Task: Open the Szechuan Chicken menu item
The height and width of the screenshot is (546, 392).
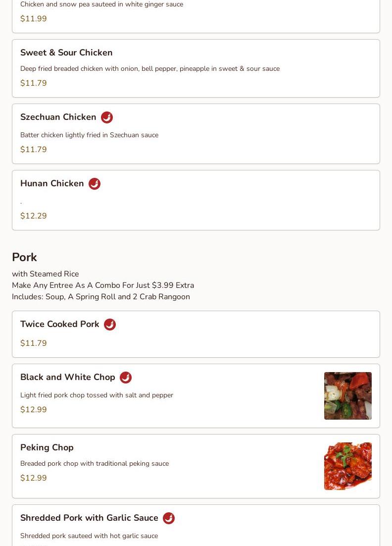Action: pyautogui.click(x=58, y=117)
